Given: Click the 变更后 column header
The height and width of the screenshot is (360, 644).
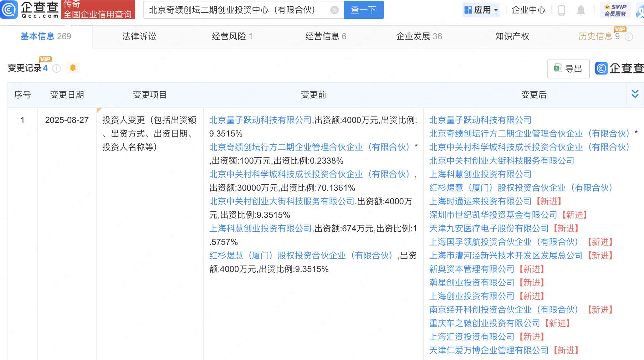Looking at the screenshot, I should 534,95.
